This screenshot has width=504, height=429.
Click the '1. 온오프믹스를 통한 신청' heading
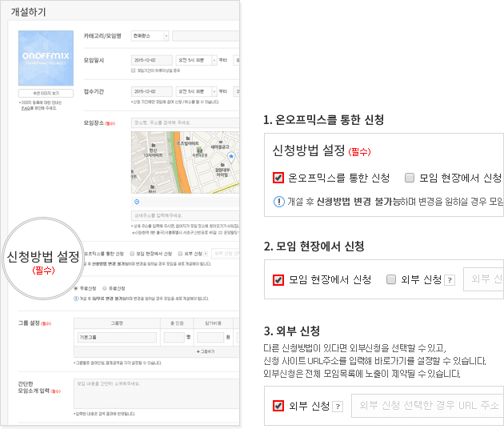[324, 119]
